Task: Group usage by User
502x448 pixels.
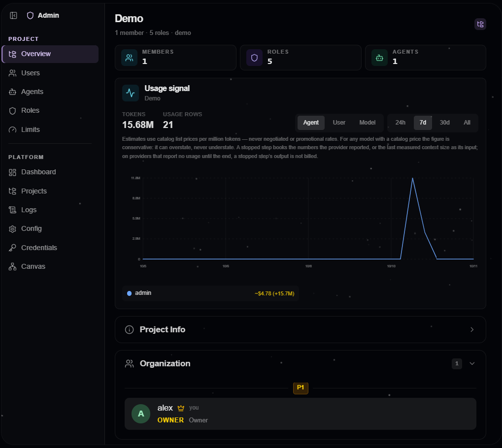Action: coord(339,123)
